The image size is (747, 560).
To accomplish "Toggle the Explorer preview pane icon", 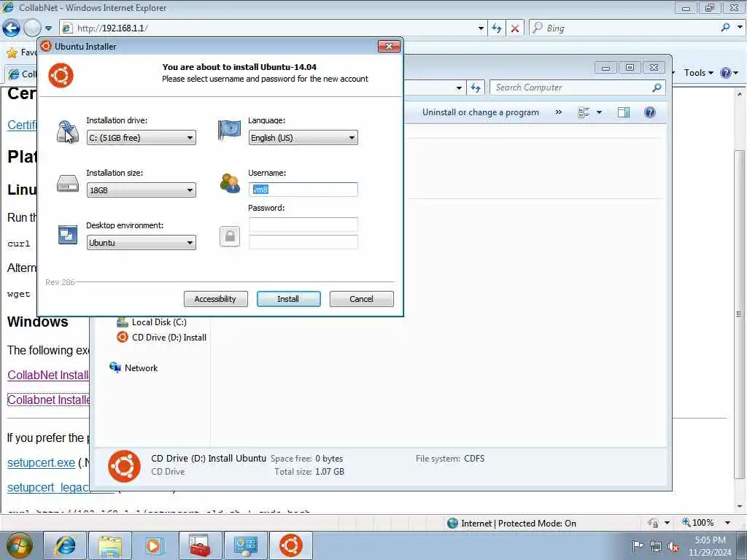I will pyautogui.click(x=624, y=112).
